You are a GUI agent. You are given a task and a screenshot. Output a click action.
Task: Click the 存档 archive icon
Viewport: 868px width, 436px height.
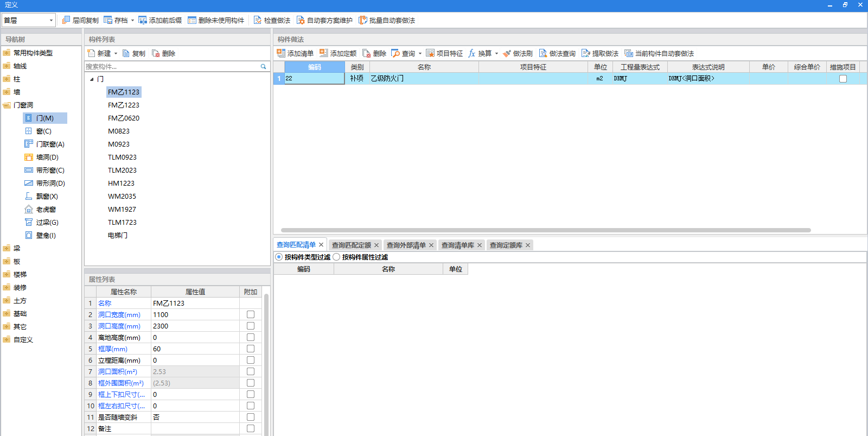pyautogui.click(x=108, y=20)
